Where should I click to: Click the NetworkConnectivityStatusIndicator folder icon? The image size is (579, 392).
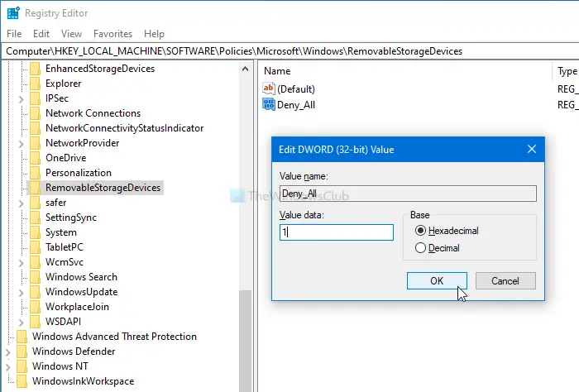tap(35, 128)
